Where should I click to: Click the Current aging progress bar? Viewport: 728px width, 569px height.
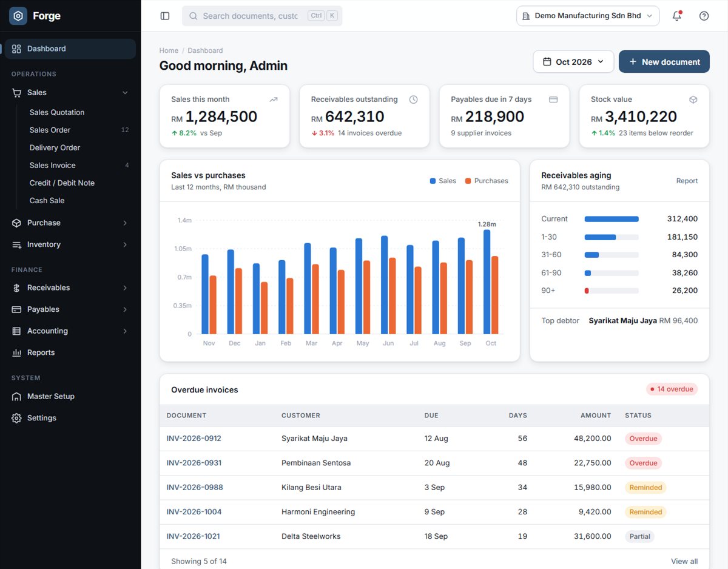click(612, 219)
